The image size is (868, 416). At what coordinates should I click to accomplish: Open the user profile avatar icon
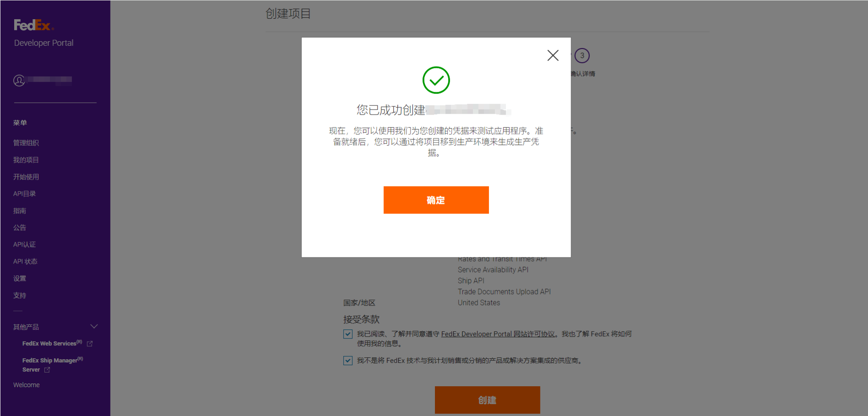coord(19,81)
